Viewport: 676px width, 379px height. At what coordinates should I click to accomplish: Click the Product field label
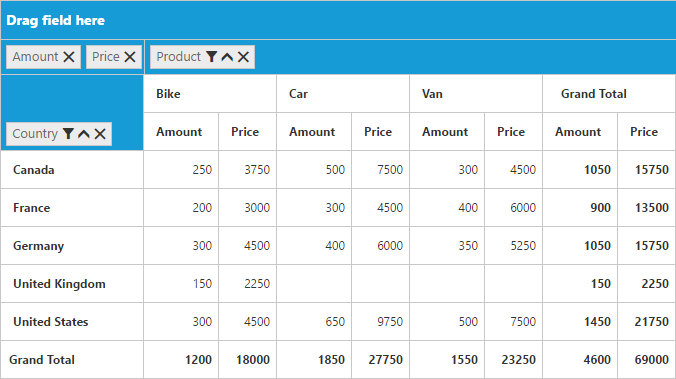pos(178,57)
